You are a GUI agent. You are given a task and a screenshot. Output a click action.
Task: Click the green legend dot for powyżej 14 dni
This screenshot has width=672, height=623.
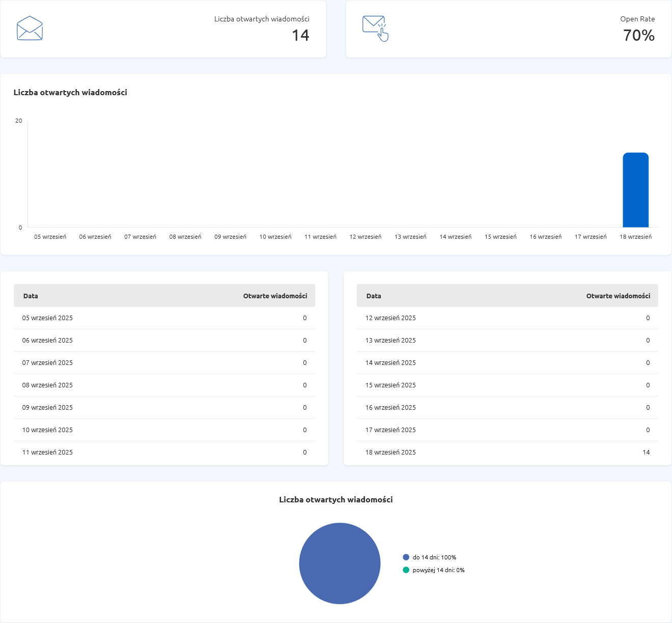click(406, 570)
